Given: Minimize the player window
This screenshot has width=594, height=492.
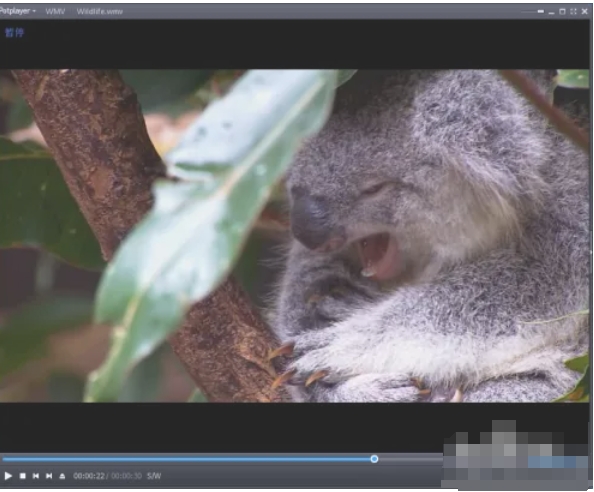Looking at the screenshot, I should click(x=552, y=13).
